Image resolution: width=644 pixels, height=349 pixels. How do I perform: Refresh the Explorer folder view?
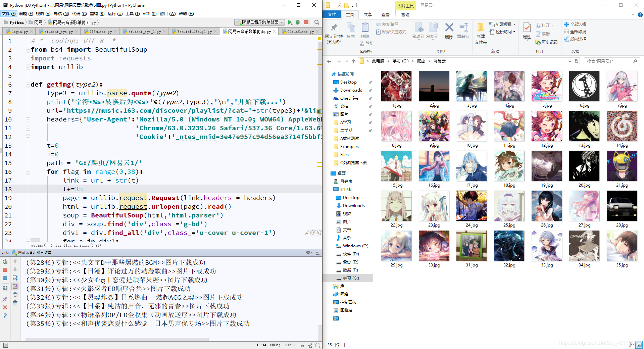[x=577, y=61]
